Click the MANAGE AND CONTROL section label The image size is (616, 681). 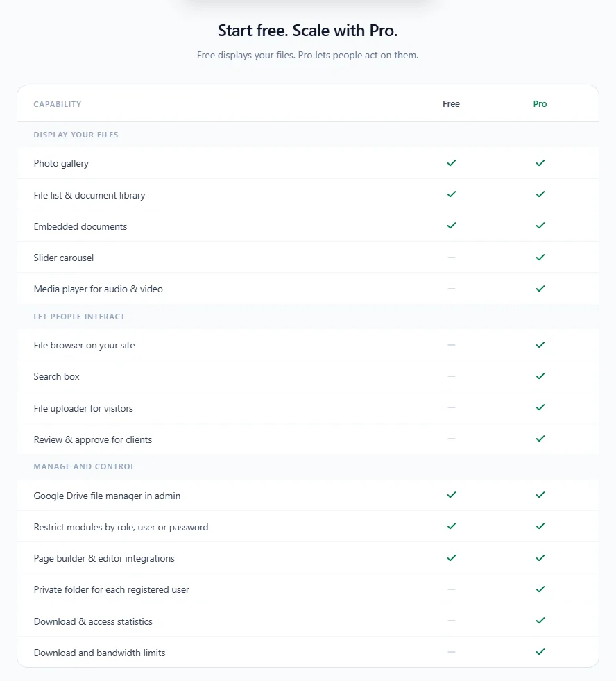tap(84, 466)
